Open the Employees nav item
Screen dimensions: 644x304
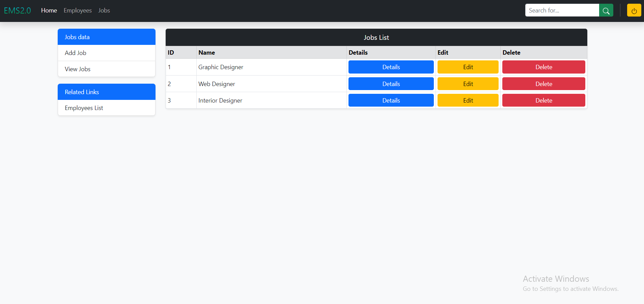coord(78,10)
